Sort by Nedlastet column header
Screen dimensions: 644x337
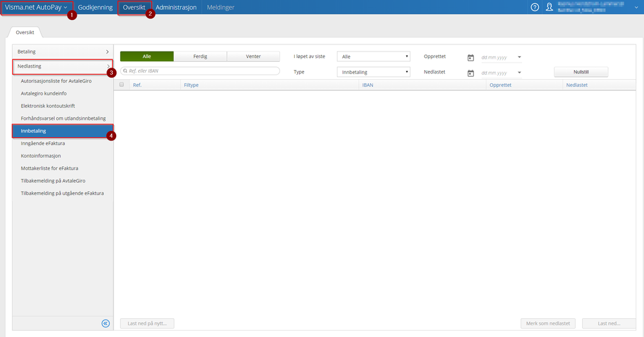(577, 85)
